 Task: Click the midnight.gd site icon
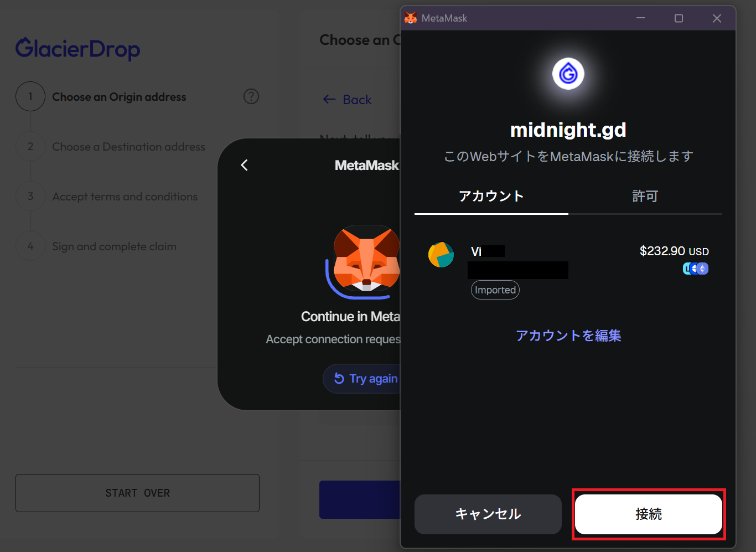point(568,74)
